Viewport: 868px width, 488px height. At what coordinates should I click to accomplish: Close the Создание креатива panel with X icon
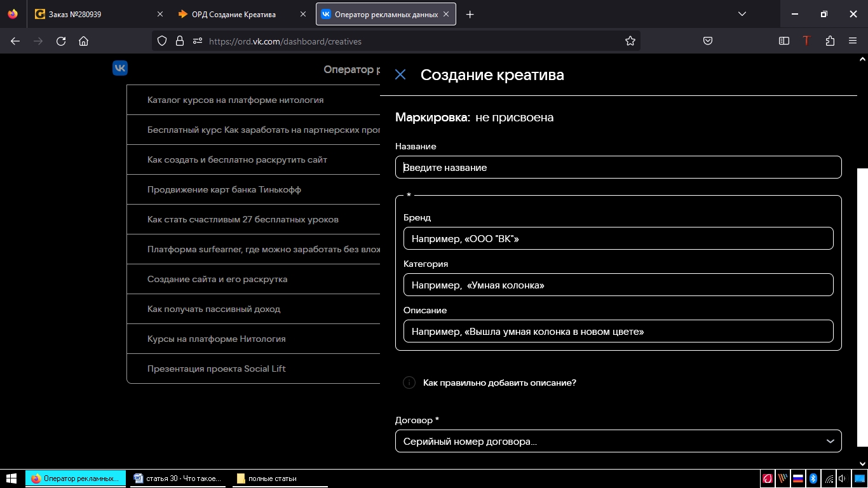pos(400,75)
